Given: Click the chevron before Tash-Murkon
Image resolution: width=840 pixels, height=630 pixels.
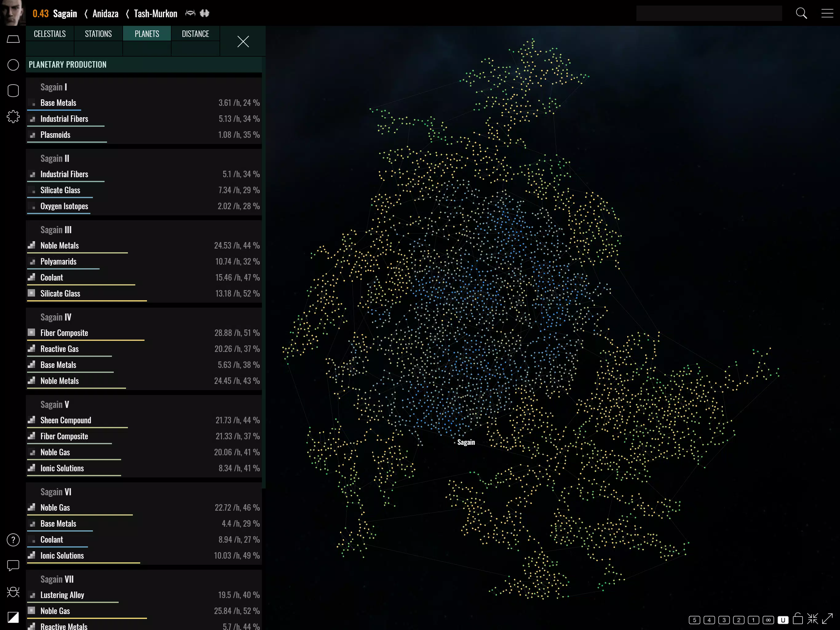Looking at the screenshot, I should (127, 14).
